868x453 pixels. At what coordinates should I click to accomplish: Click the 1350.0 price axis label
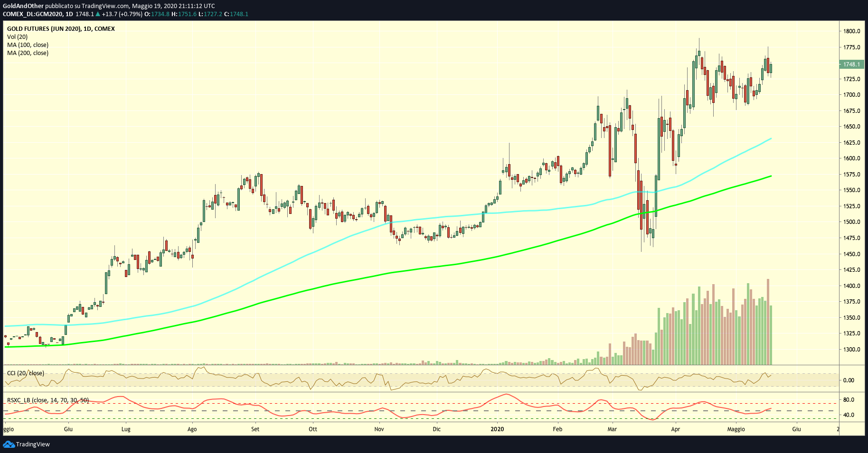coord(852,318)
